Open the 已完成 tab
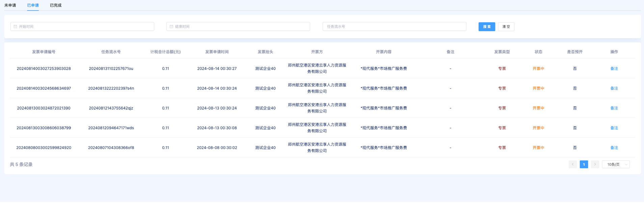This screenshot has width=644, height=203. point(56,5)
